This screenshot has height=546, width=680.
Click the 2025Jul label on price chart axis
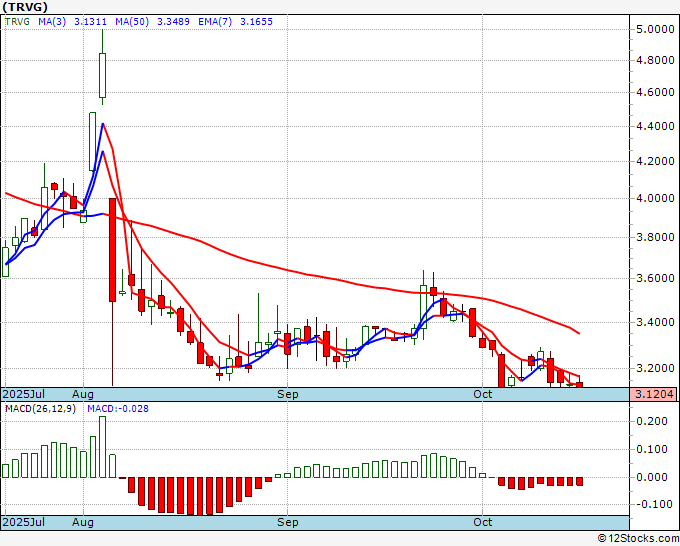point(23,394)
